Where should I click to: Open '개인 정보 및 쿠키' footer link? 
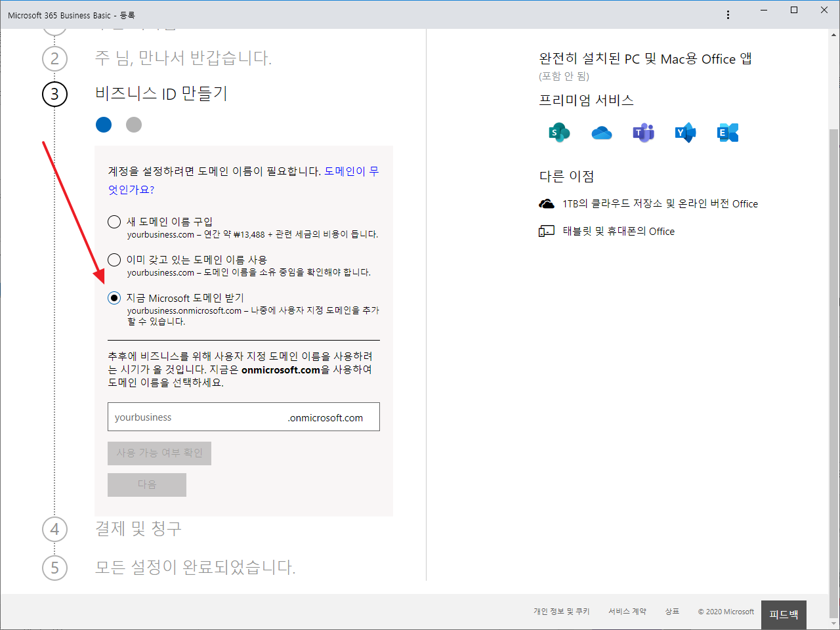(562, 612)
